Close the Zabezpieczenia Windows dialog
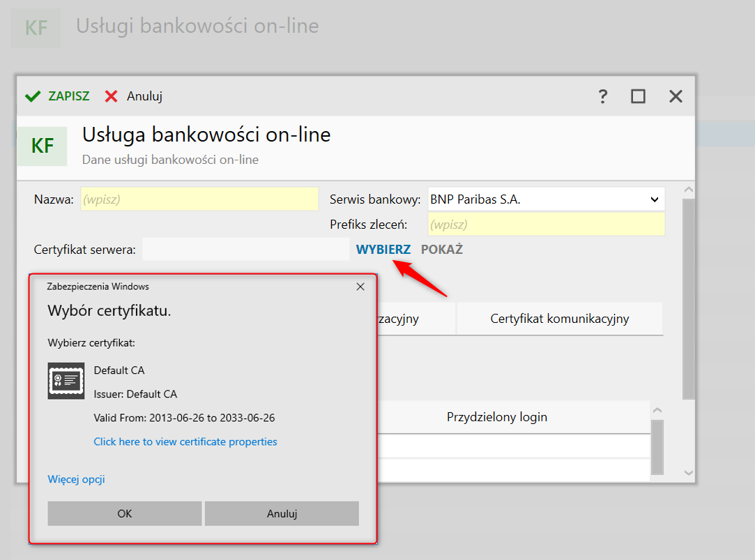Viewport: 755px width, 560px height. point(360,287)
